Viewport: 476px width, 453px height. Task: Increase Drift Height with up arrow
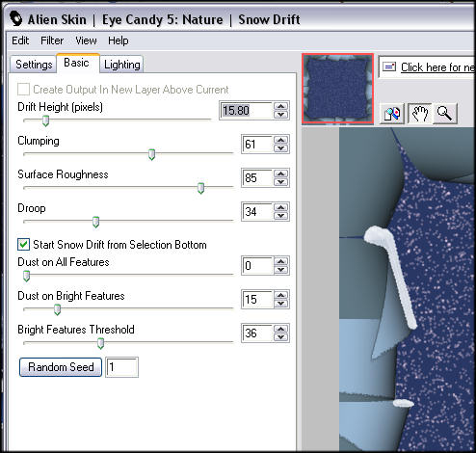(x=281, y=107)
